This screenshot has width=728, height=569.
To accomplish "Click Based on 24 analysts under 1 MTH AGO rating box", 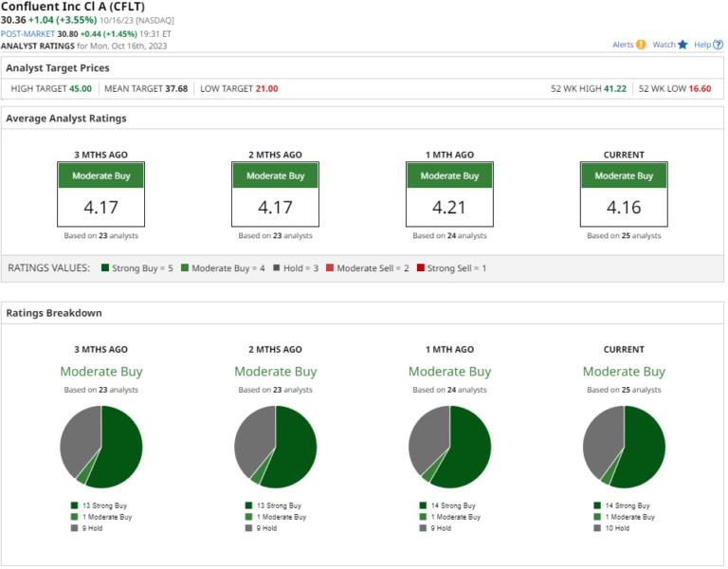I will [x=449, y=235].
